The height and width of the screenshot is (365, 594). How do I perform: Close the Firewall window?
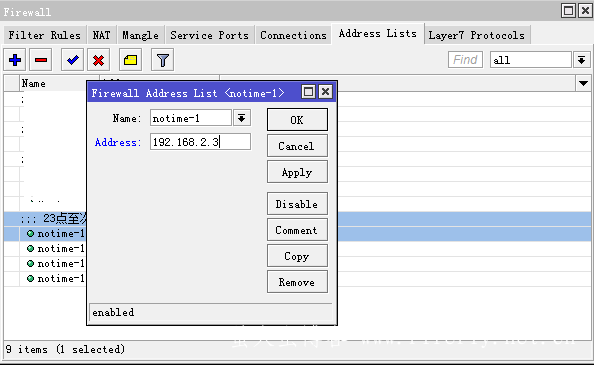(x=585, y=11)
